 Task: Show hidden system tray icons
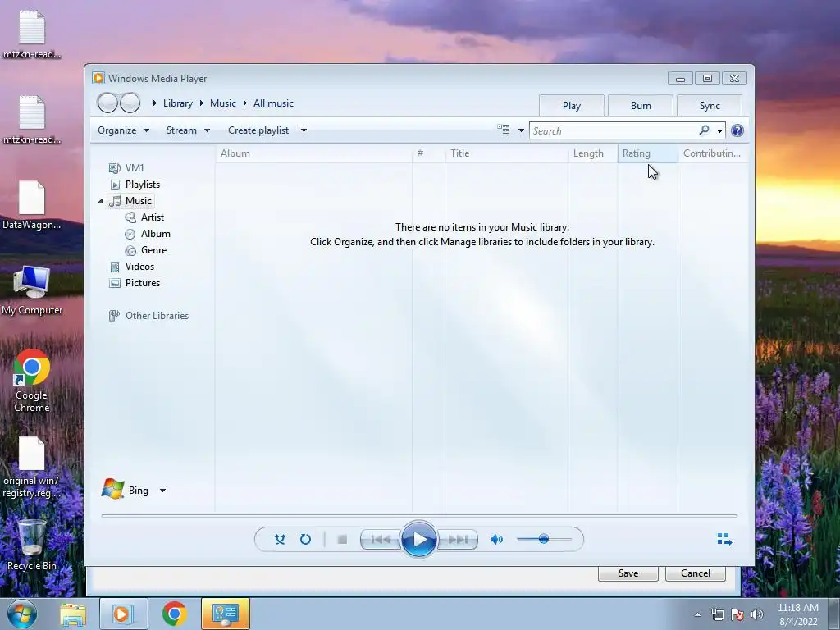click(697, 614)
